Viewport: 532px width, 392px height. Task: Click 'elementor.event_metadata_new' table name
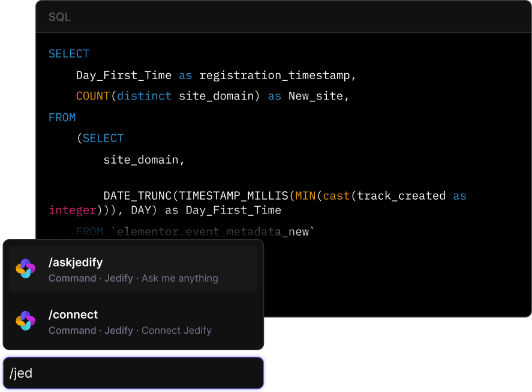click(213, 232)
